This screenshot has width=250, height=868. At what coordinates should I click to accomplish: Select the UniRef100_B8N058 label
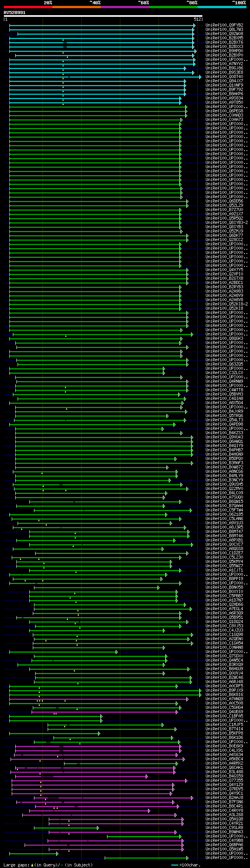click(x=224, y=588)
